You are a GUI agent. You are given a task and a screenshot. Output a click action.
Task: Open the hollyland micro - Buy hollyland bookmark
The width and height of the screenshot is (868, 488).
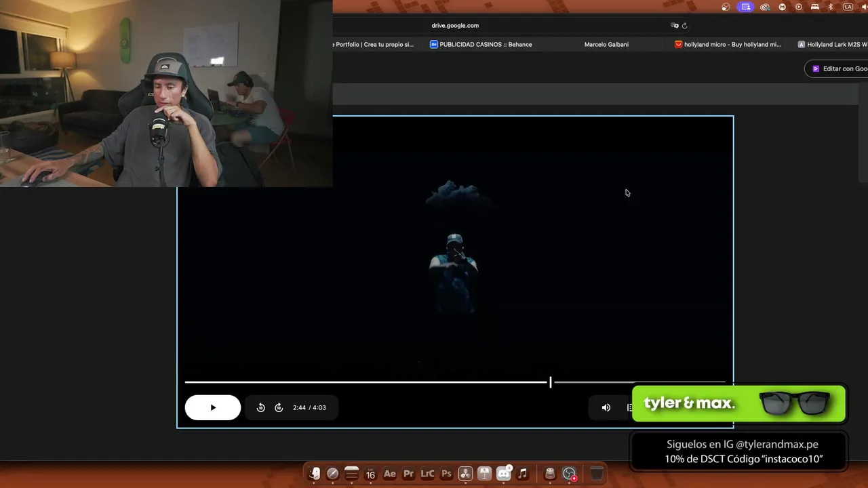click(728, 45)
